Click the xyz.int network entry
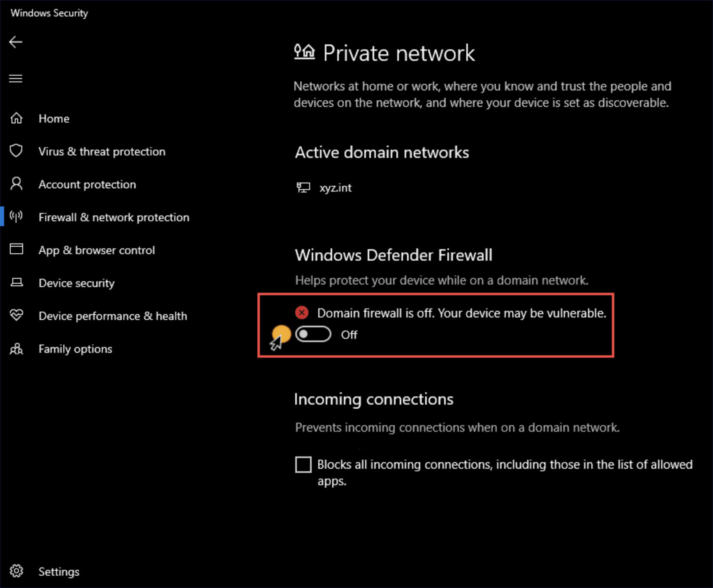713x588 pixels. click(335, 188)
